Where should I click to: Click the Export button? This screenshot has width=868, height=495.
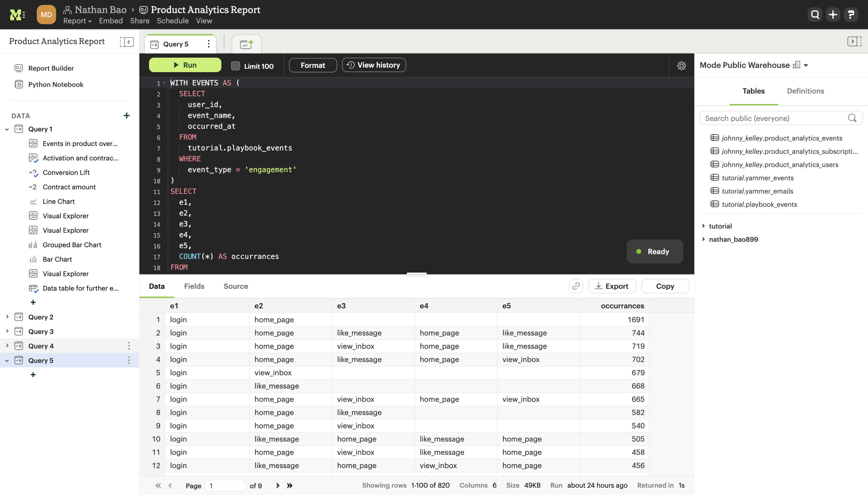point(612,286)
